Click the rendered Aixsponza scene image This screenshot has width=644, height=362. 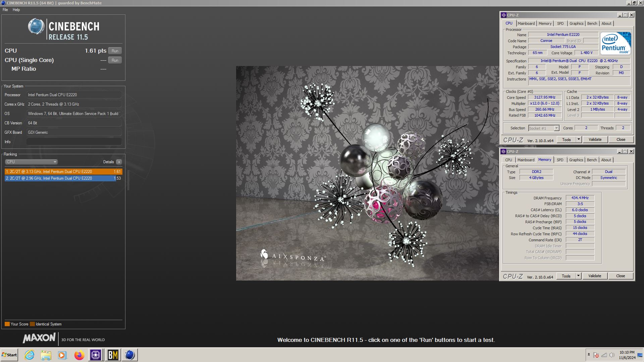[x=367, y=173]
